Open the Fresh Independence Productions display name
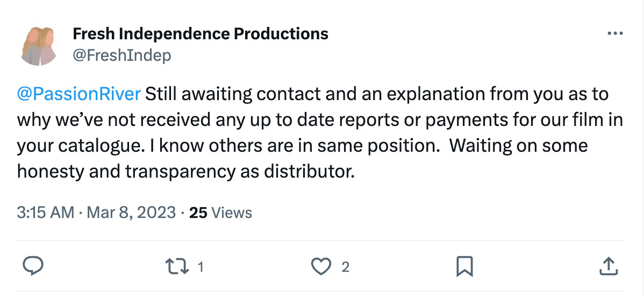 [x=201, y=34]
